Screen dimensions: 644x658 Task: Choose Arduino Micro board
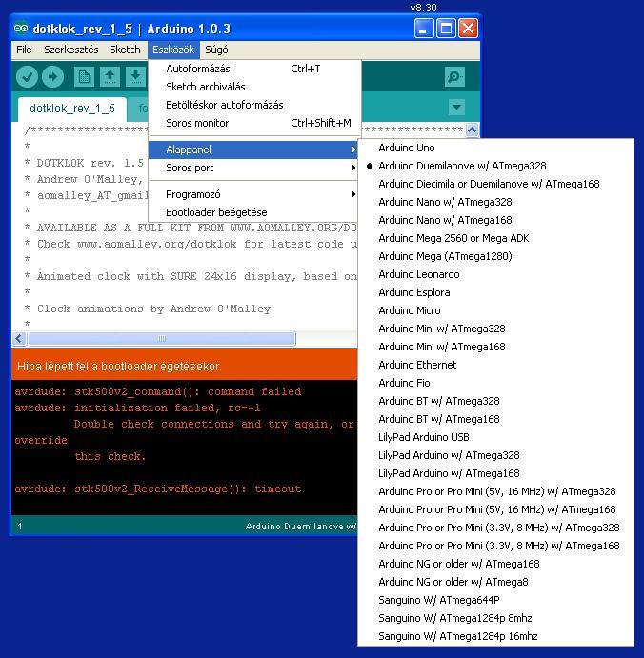(495, 310)
